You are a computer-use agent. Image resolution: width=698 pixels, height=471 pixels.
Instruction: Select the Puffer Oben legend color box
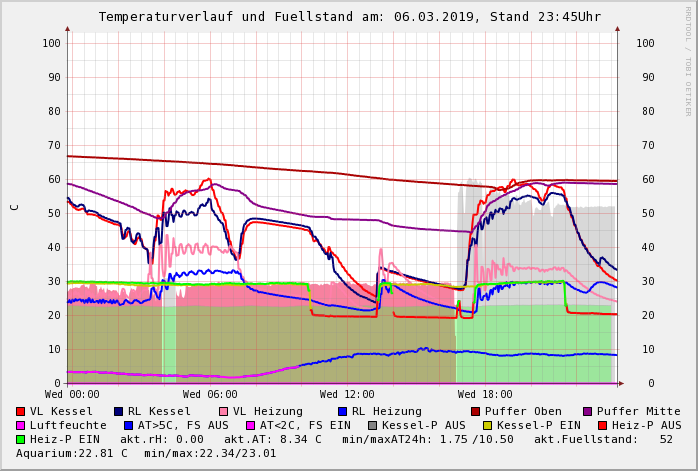click(475, 411)
